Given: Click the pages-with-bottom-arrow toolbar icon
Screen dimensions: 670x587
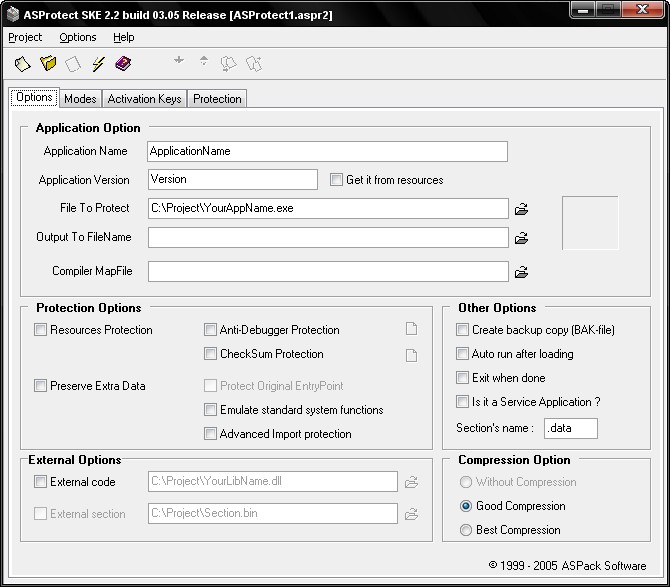Looking at the screenshot, I should point(229,64).
